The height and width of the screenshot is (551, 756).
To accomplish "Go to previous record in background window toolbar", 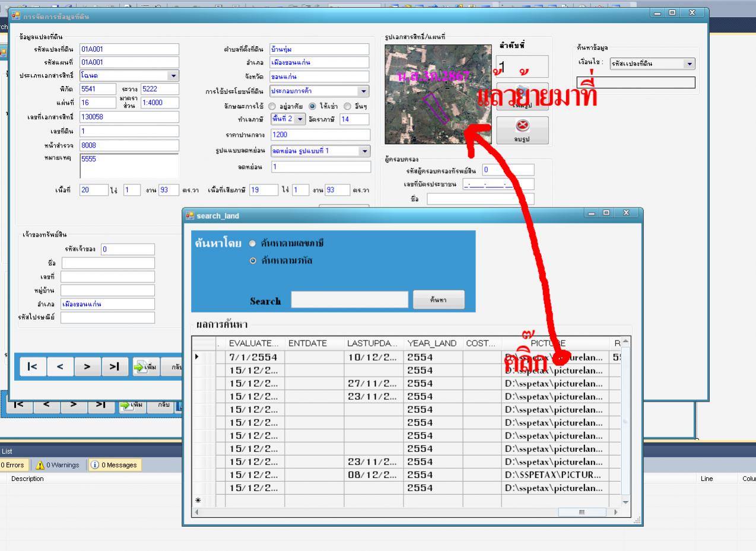I will coord(46,405).
